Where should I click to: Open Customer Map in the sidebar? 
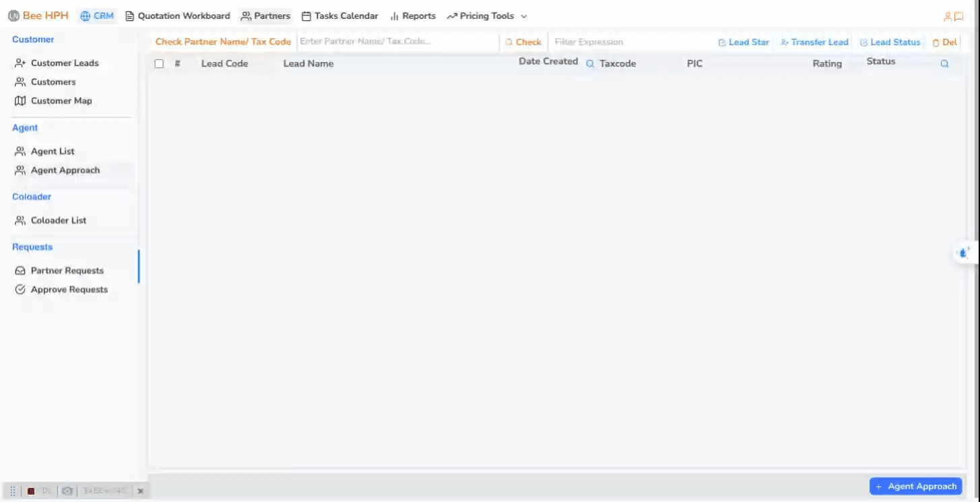pyautogui.click(x=61, y=101)
